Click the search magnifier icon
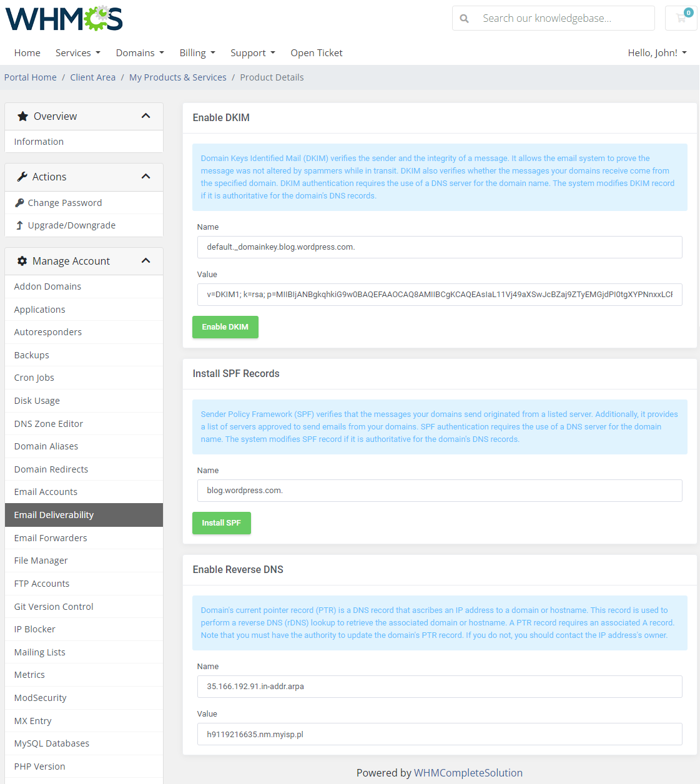Viewport: 700px width, 784px height. tap(465, 19)
